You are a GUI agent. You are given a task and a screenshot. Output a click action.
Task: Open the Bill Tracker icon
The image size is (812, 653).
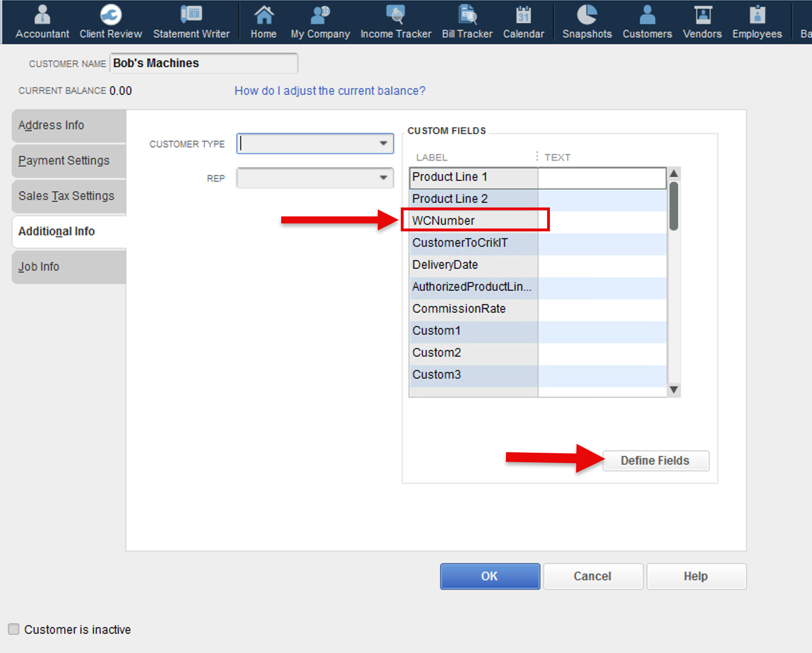pos(467,22)
